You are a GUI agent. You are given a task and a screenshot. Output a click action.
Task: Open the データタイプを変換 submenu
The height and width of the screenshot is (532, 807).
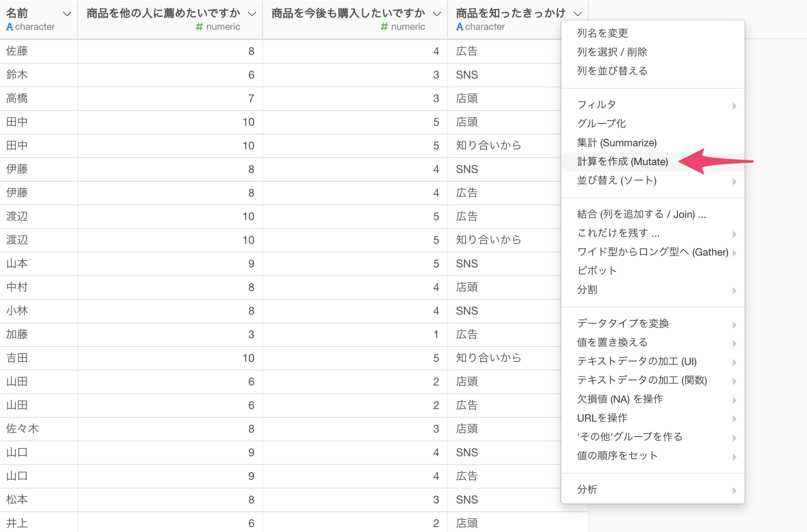[x=653, y=324]
